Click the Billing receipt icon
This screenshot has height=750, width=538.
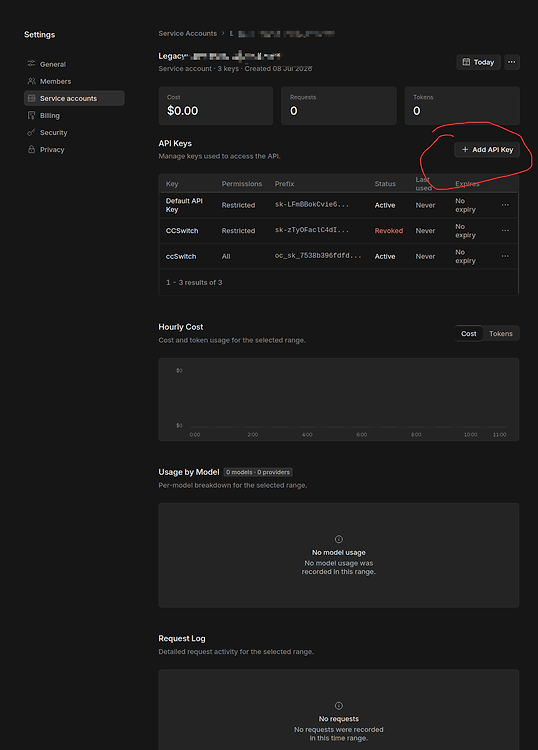[32, 115]
